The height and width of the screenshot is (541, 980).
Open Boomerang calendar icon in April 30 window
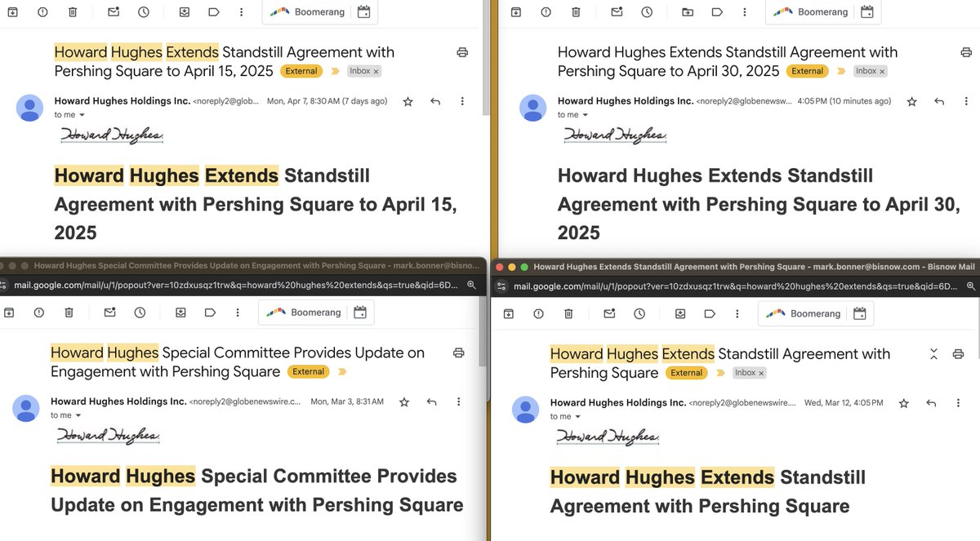[866, 12]
